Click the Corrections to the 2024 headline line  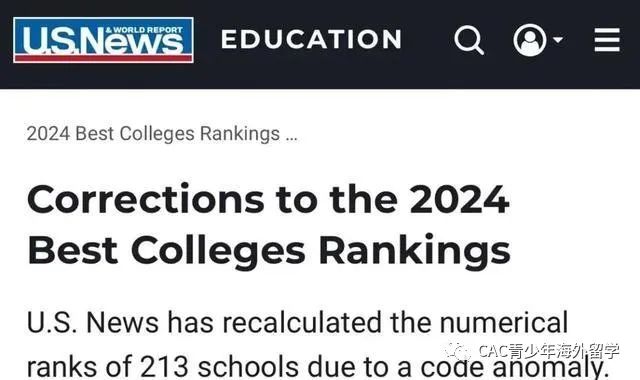[x=268, y=200]
